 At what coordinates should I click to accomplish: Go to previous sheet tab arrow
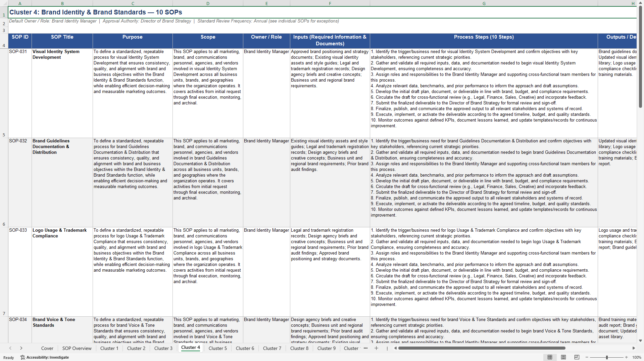(10, 348)
